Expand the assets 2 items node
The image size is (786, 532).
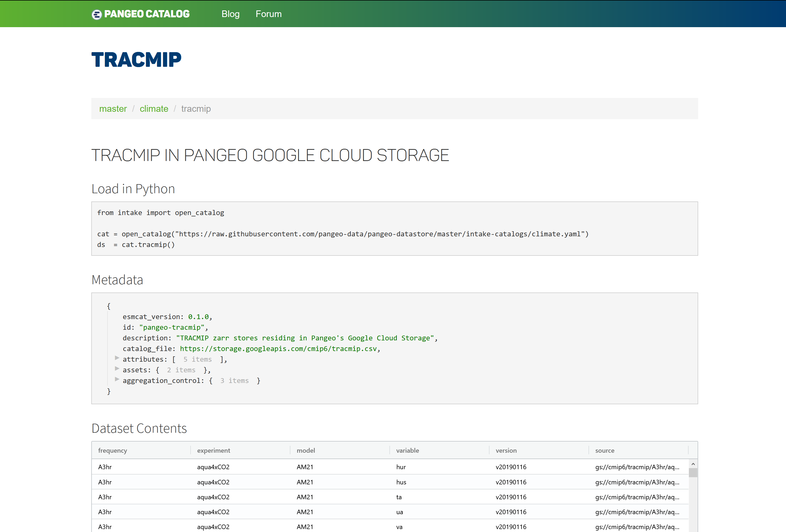(117, 368)
